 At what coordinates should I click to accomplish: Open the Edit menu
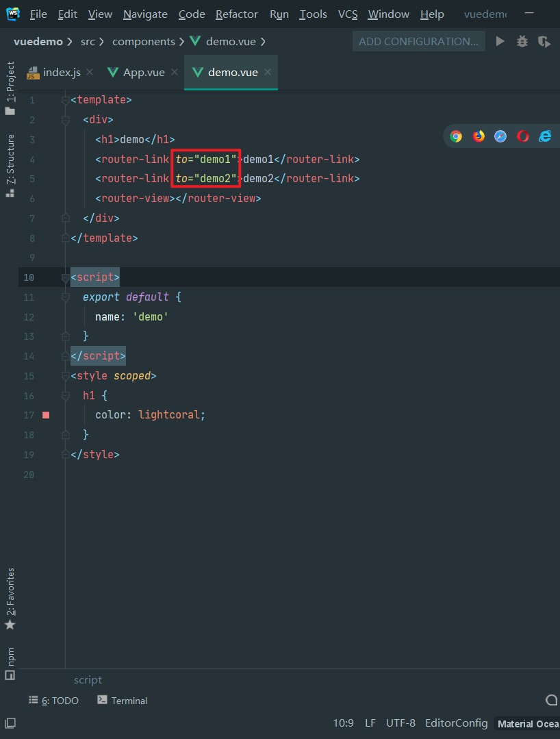click(x=67, y=14)
